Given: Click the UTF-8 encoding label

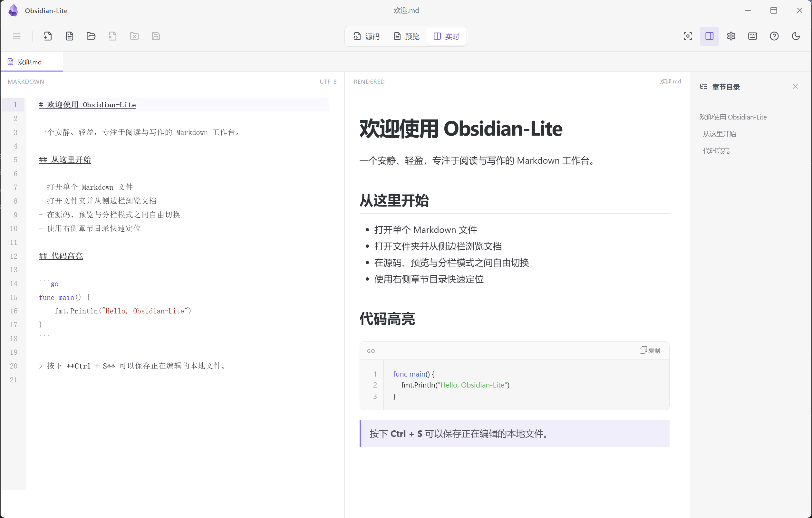Looking at the screenshot, I should click(328, 82).
